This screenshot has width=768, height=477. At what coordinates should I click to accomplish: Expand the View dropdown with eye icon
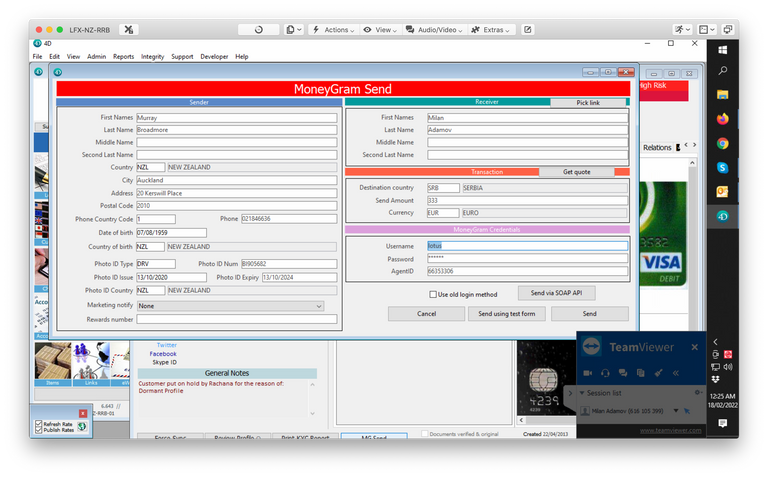pos(380,29)
